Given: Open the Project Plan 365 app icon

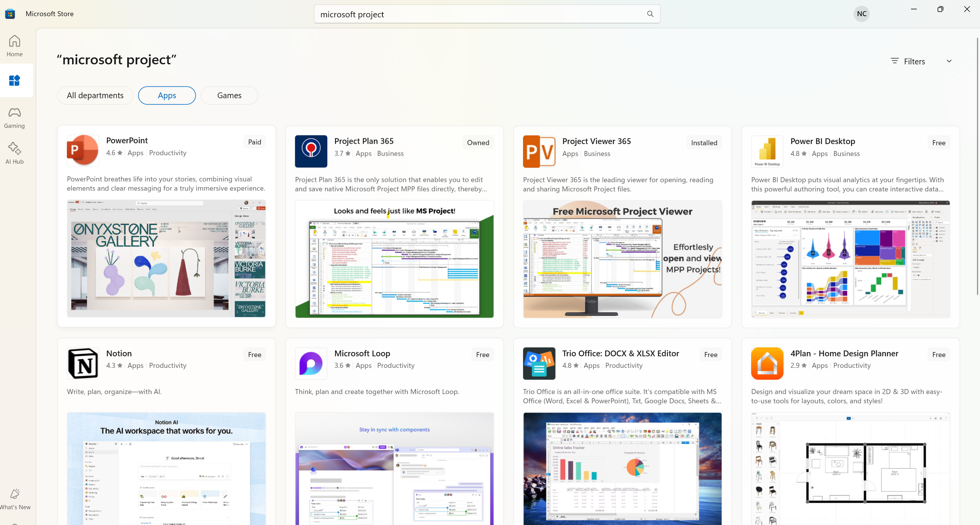Looking at the screenshot, I should pyautogui.click(x=311, y=151).
